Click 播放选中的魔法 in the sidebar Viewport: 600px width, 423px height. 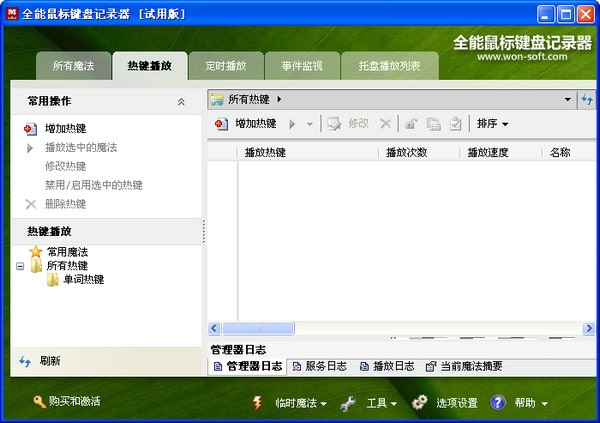81,147
